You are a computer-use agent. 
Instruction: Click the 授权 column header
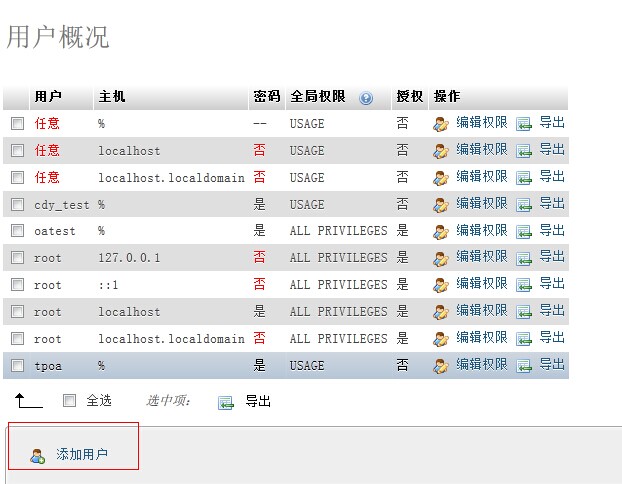(x=410, y=96)
